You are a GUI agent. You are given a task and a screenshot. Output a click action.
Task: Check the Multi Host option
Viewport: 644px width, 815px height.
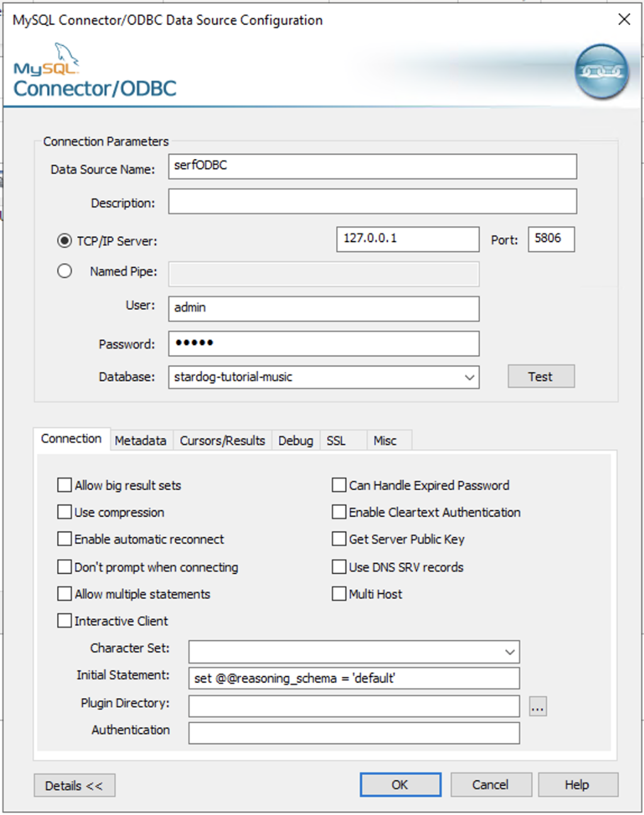(339, 594)
